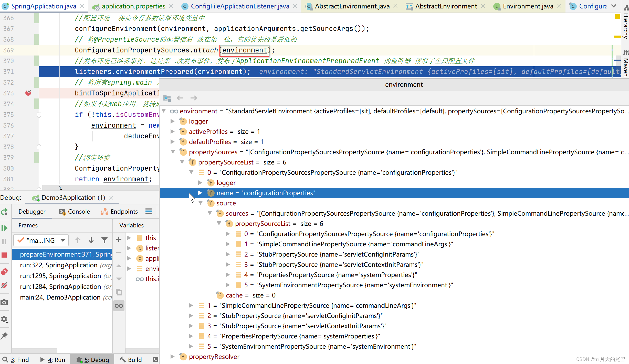629x364 pixels.
Task: Click pin tab icon in debug sidebar
Action: pyautogui.click(x=4, y=336)
